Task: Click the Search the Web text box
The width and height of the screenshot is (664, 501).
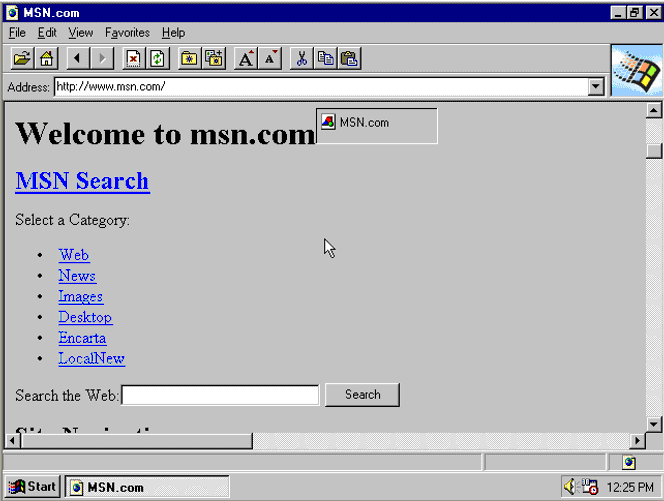Action: click(220, 395)
